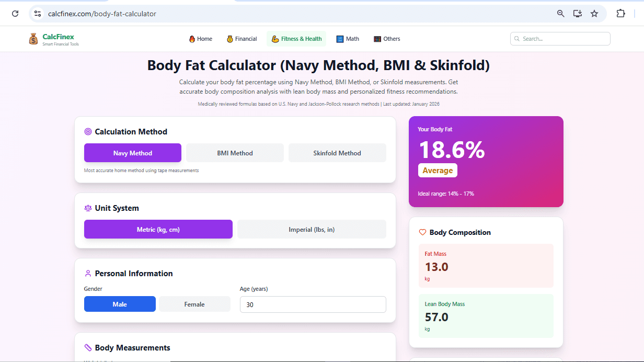Open the Others navigation menu
The width and height of the screenshot is (644, 362).
click(387, 39)
